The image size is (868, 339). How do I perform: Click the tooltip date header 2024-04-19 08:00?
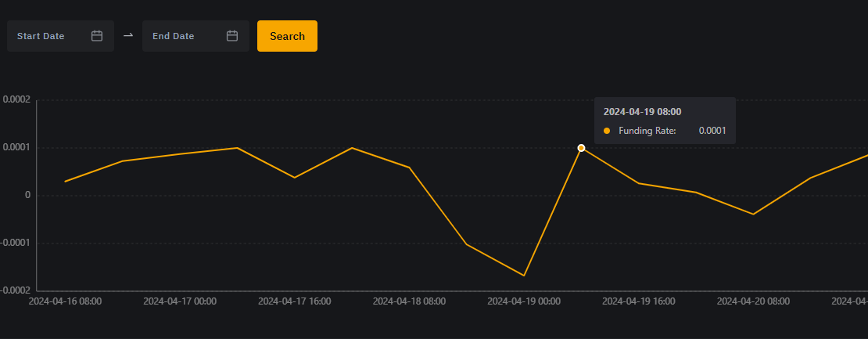point(642,112)
